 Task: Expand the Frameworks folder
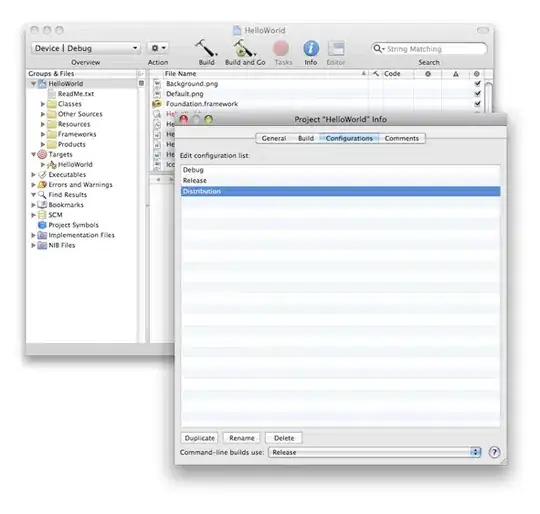[42, 134]
